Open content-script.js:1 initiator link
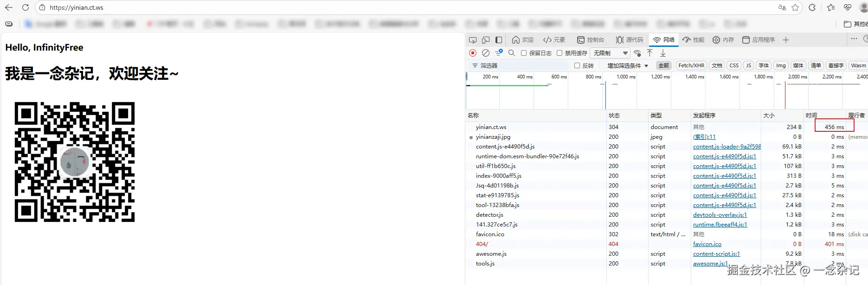 (716, 254)
